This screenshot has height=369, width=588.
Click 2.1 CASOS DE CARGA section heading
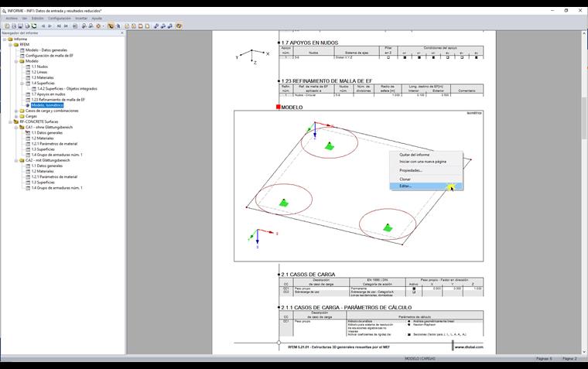click(x=308, y=274)
